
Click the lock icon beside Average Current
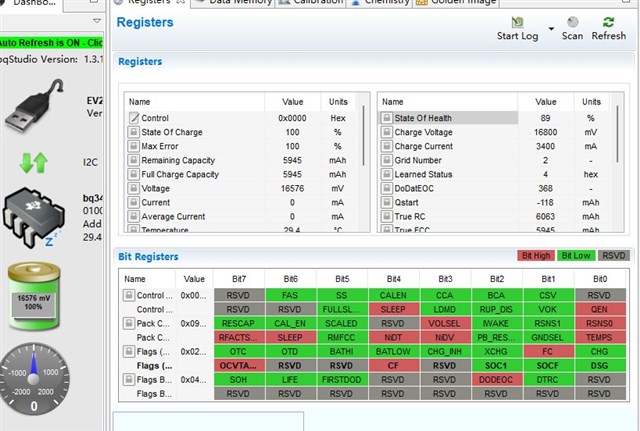[x=133, y=216]
